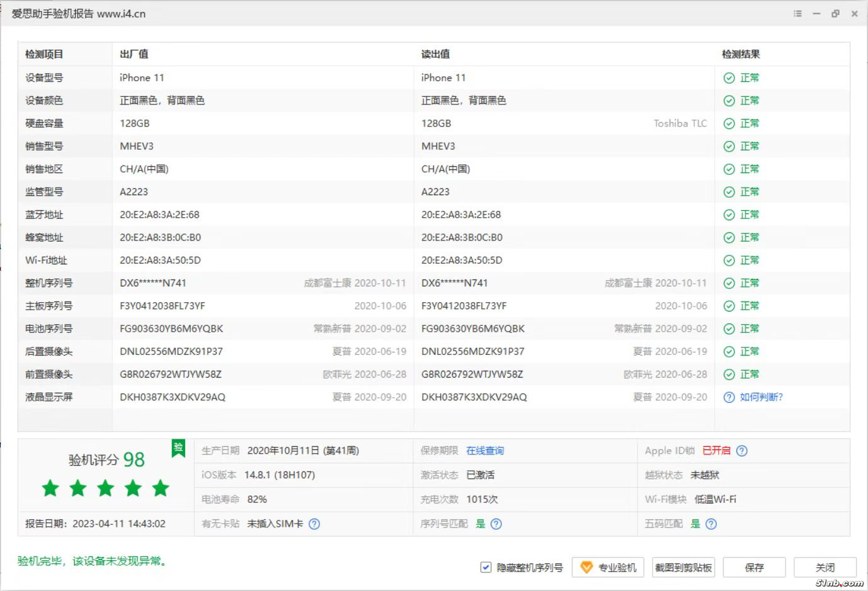Click the green 正常 check icon for 设备型号
868x591 pixels.
[x=728, y=77]
